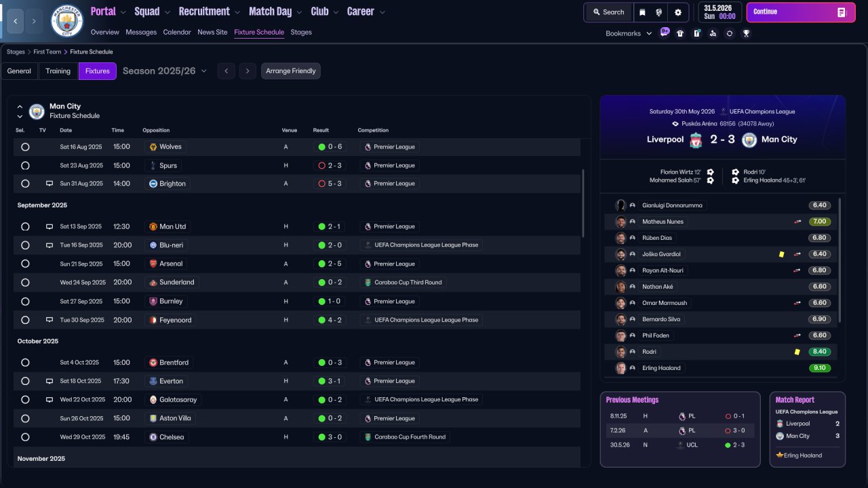Expand the Recruitment menu dropdown arrow
868x488 pixels.
(x=237, y=12)
